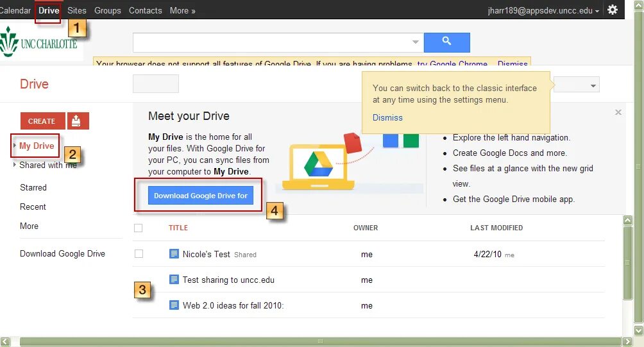Viewport: 644px width, 347px height.
Task: Sort by TITLE column header
Action: coord(178,228)
